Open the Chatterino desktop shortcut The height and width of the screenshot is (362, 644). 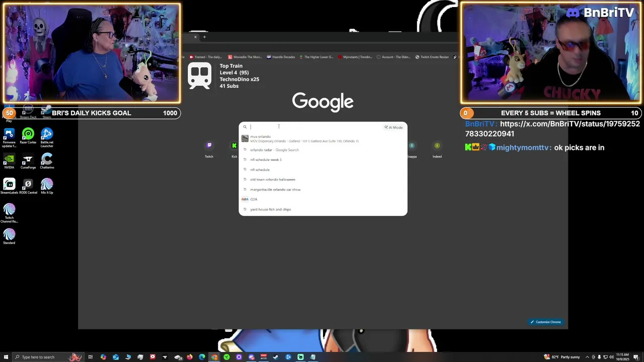(x=47, y=162)
